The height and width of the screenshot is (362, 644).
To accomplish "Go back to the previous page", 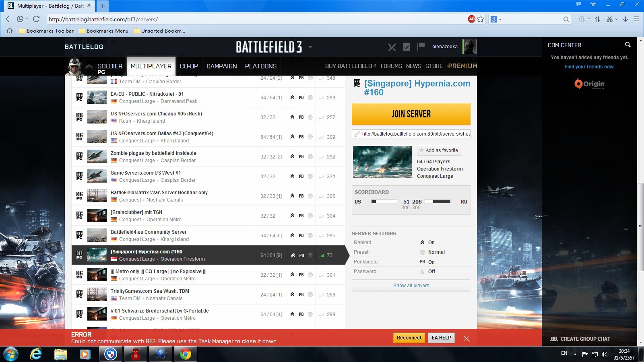I will pos(8,19).
